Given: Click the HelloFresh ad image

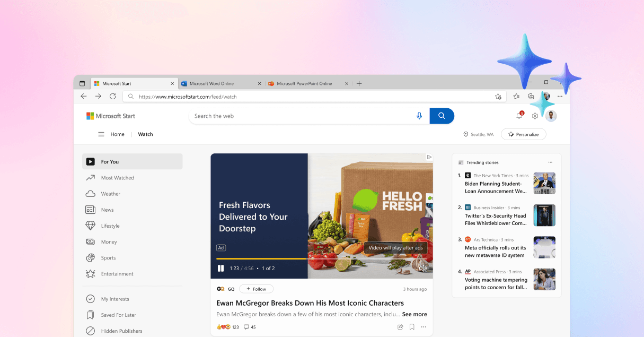Looking at the screenshot, I should (370, 216).
